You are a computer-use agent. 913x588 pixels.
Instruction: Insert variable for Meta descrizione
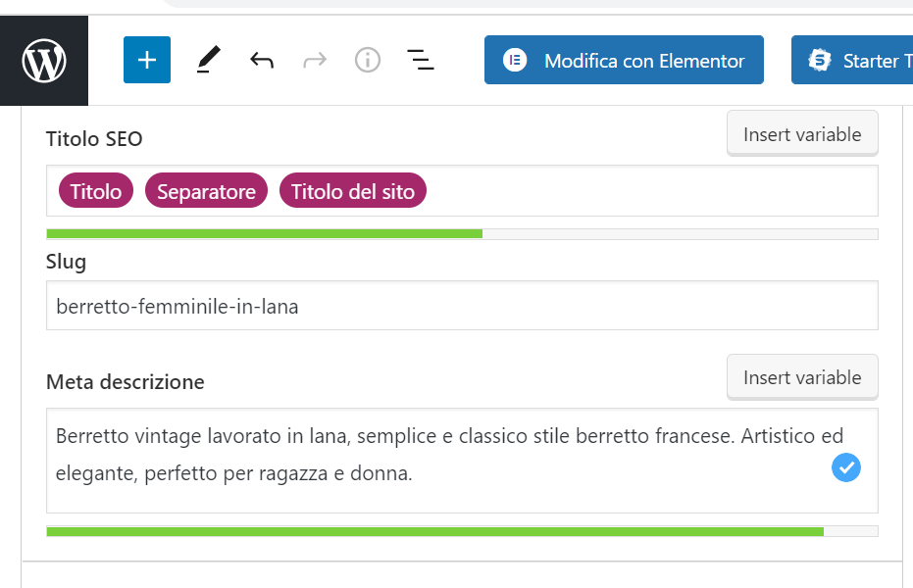(x=801, y=377)
